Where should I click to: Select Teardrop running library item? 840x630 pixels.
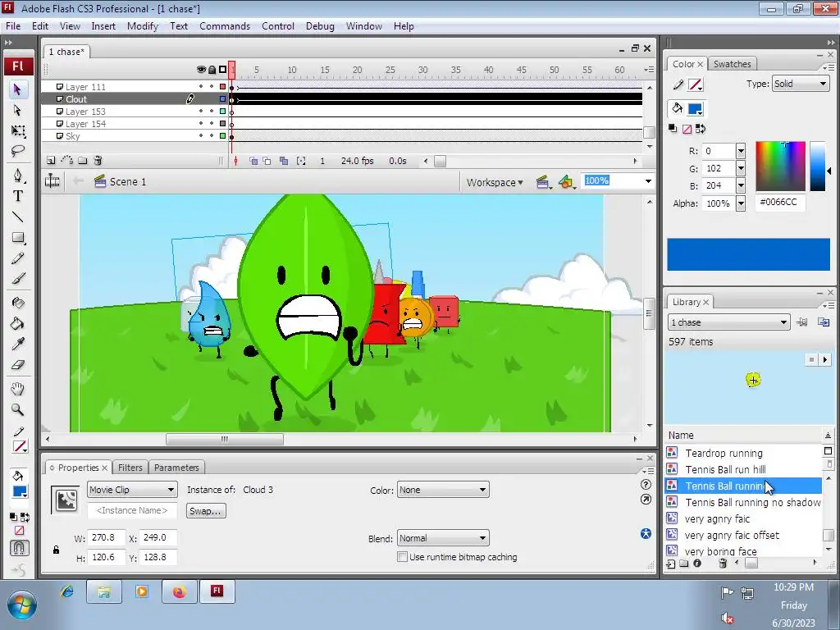click(743, 453)
